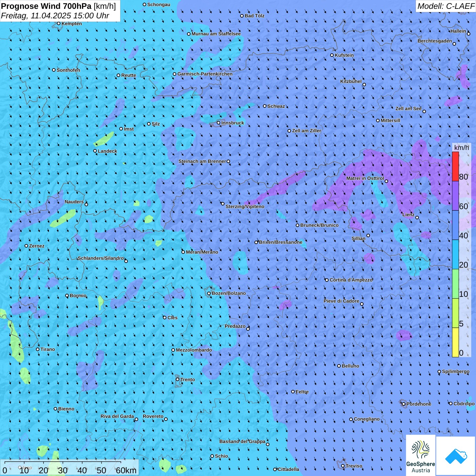Image resolution: width=476 pixels, height=476 pixels.
Task: Click the Prognose Wind 700hPa title
Action: pyautogui.click(x=46, y=6)
